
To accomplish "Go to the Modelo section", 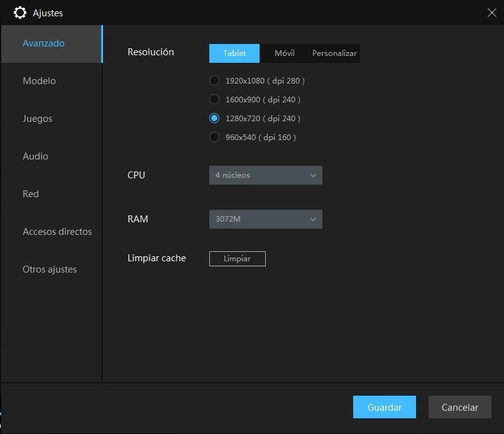I will 52,81.
